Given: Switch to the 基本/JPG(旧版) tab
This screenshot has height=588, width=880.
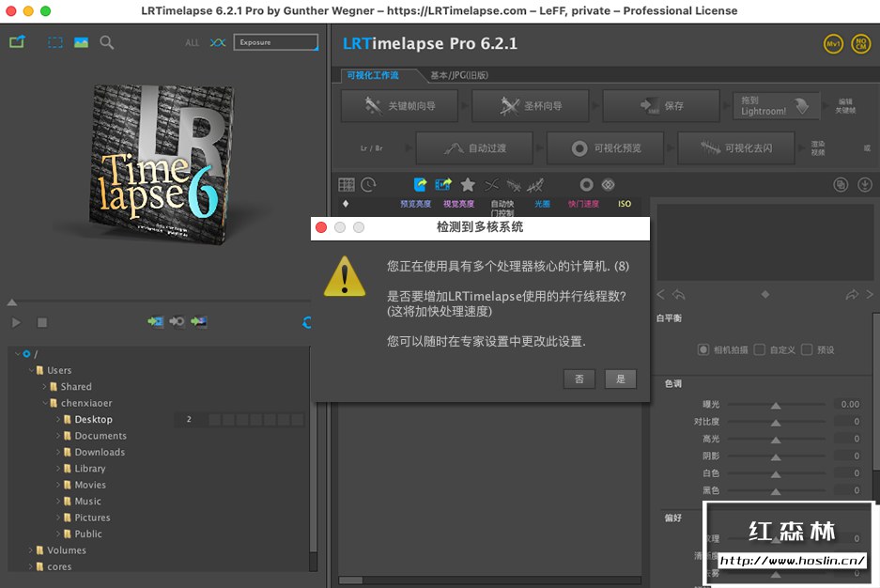Looking at the screenshot, I should click(459, 75).
